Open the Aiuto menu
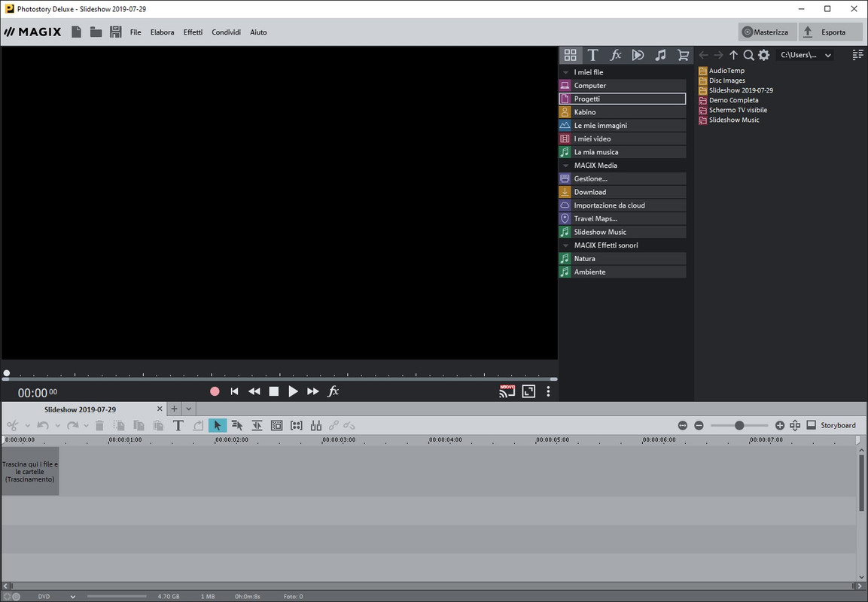Image resolution: width=868 pixels, height=602 pixels. tap(258, 32)
